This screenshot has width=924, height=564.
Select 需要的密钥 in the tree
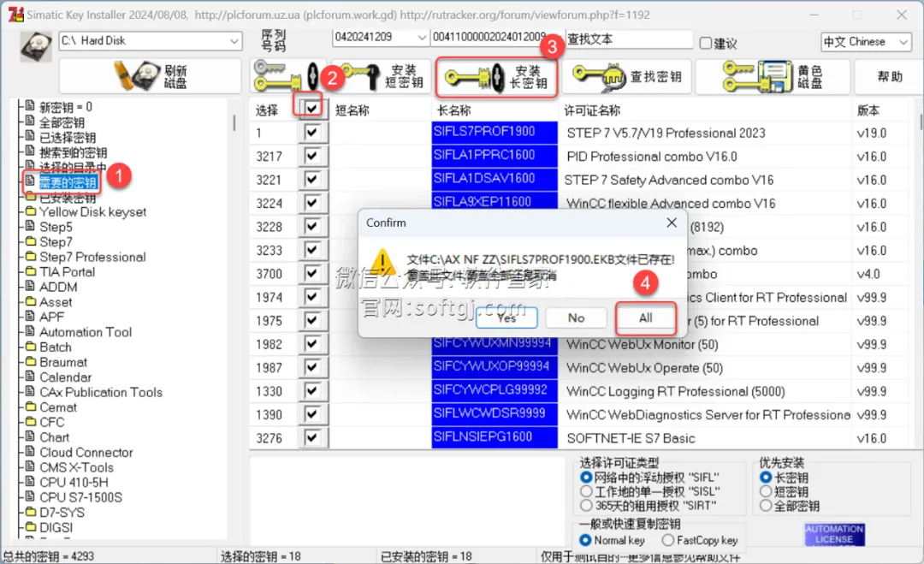[x=68, y=182]
